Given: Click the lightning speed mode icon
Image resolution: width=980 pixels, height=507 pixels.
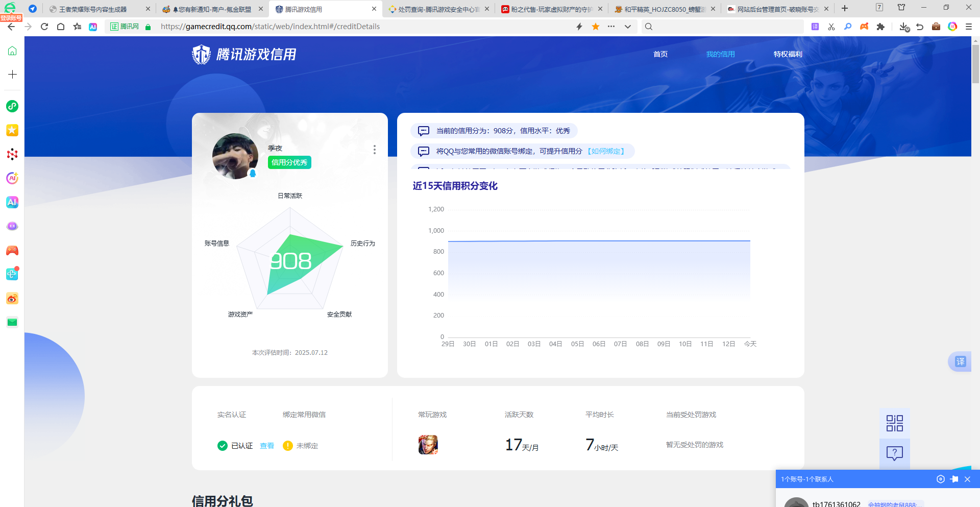Looking at the screenshot, I should click(579, 27).
